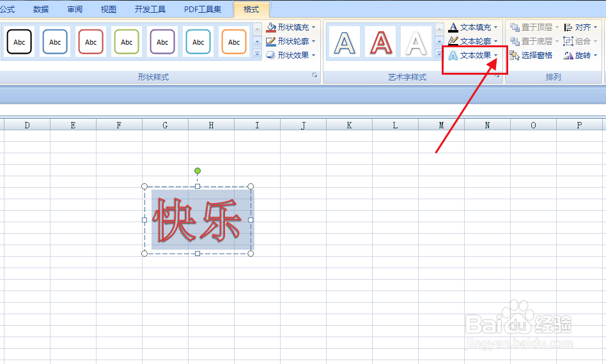Select column P header

point(579,125)
